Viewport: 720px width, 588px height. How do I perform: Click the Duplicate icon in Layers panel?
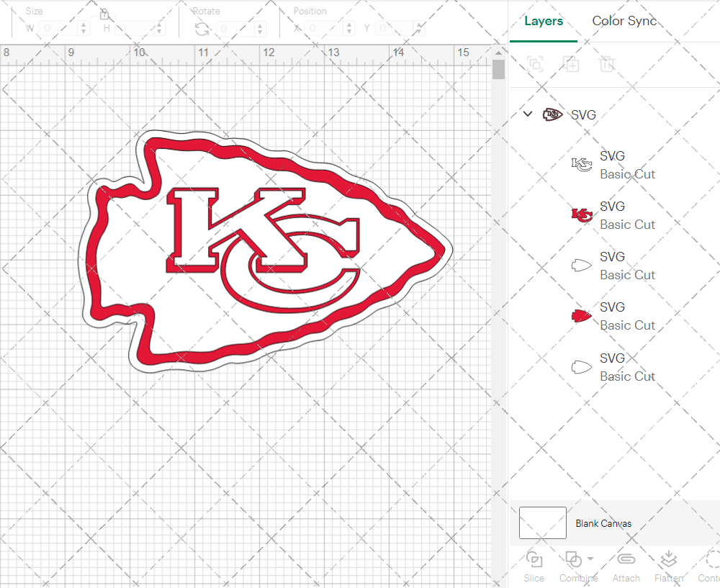coord(571,65)
